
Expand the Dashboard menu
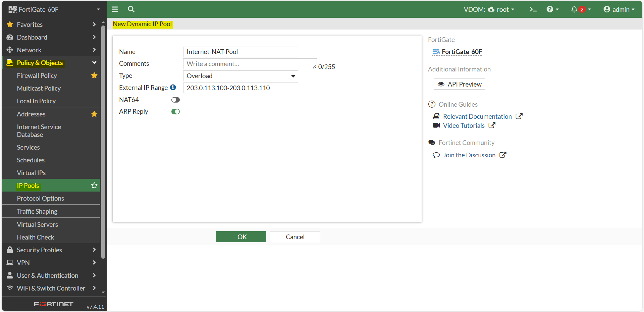tap(51, 37)
